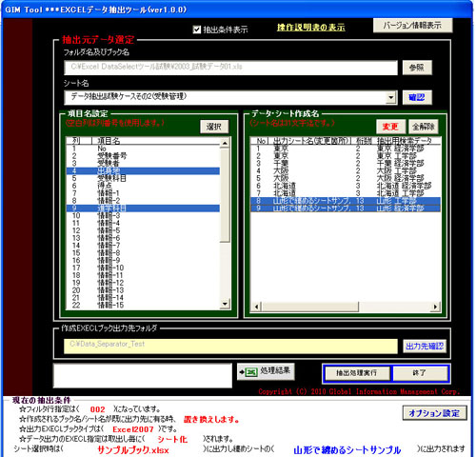Select highlighted item row number 9
The width and height of the screenshot is (476, 457).
tap(143, 209)
